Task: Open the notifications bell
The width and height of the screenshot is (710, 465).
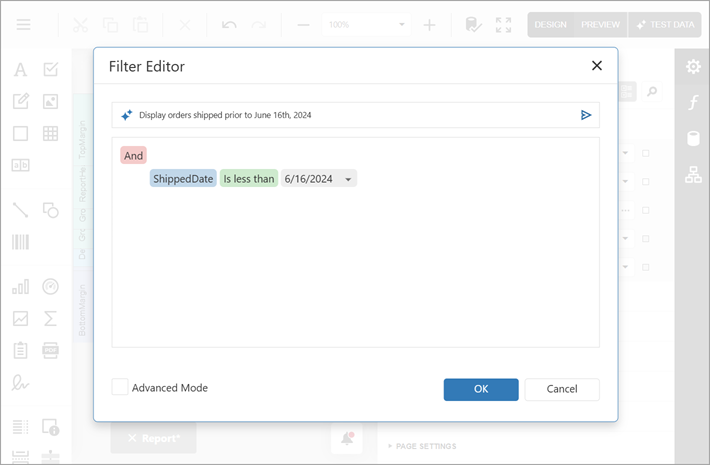Action: click(347, 438)
